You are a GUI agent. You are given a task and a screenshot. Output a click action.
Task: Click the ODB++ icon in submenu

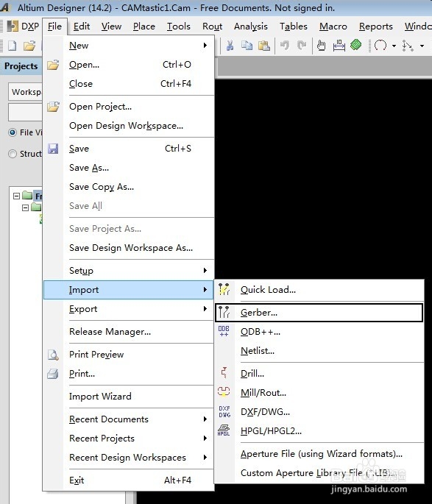(x=224, y=331)
